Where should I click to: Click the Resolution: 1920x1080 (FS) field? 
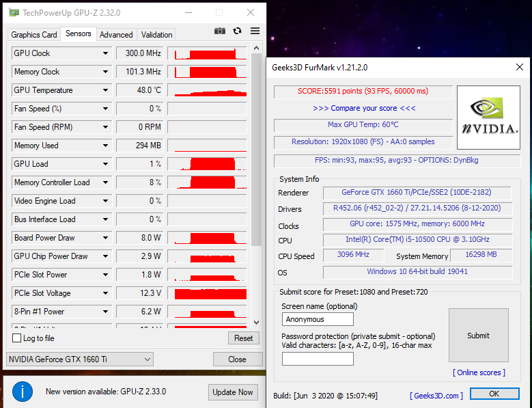click(363, 142)
